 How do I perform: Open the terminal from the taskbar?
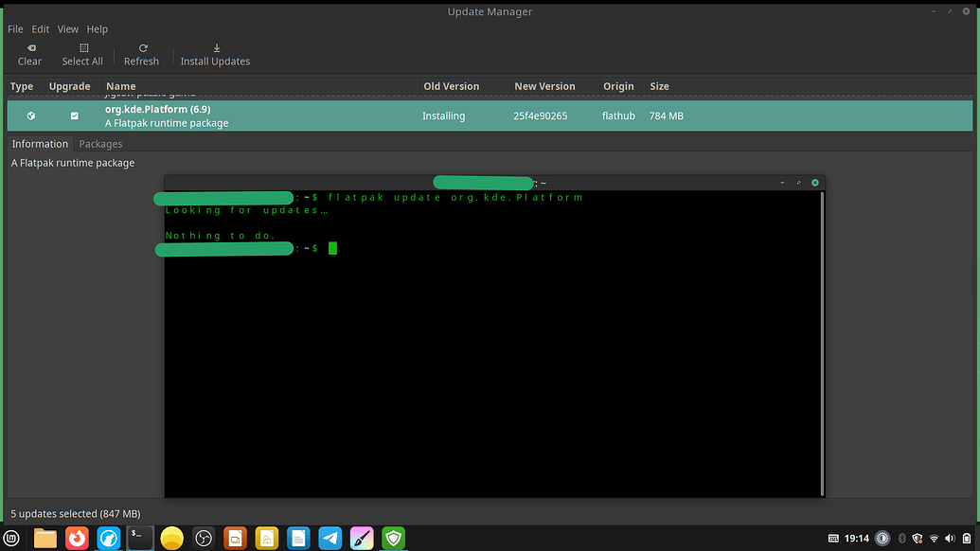pyautogui.click(x=139, y=537)
